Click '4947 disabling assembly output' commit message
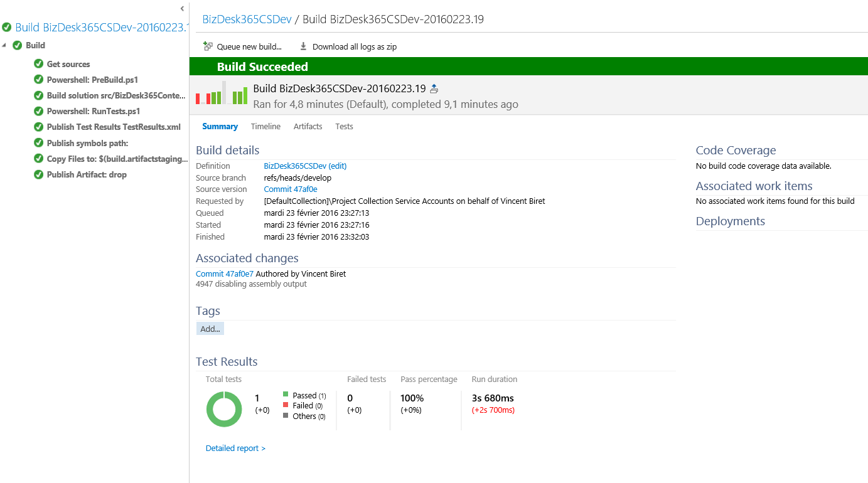The image size is (868, 483). click(x=251, y=284)
